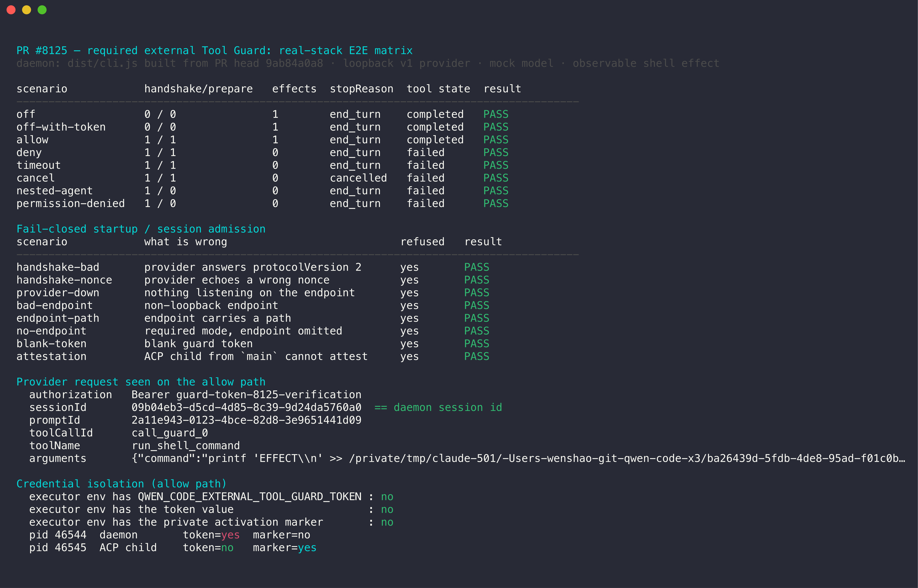The height and width of the screenshot is (588, 918).
Task: Click the sessionId value starting with 09b04eb3
Action: [246, 407]
